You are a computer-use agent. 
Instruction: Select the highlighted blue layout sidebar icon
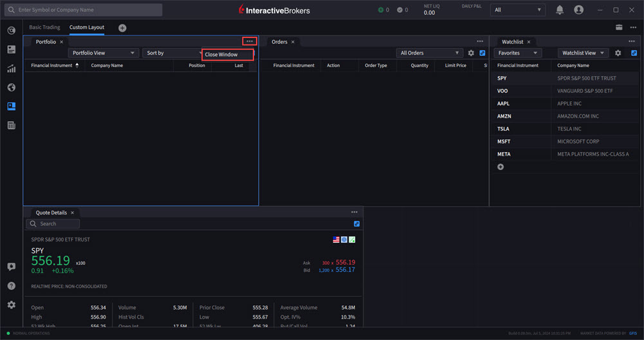[x=12, y=106]
